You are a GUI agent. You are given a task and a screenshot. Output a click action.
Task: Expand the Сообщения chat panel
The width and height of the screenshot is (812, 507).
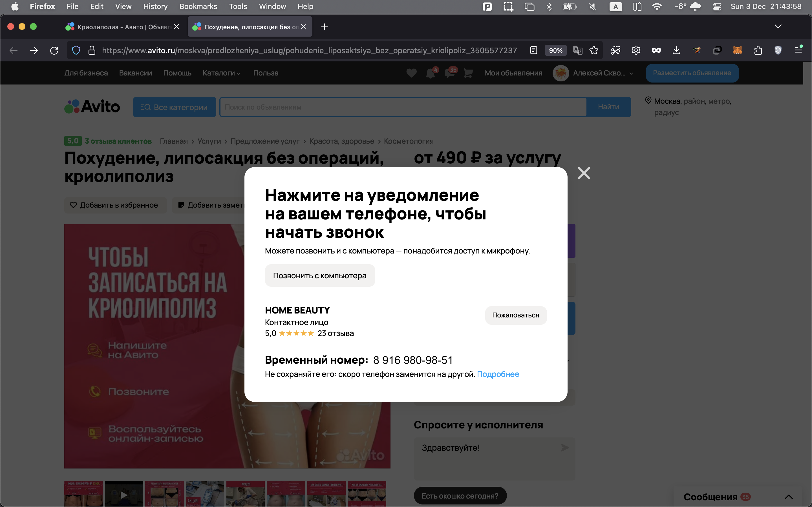789,497
